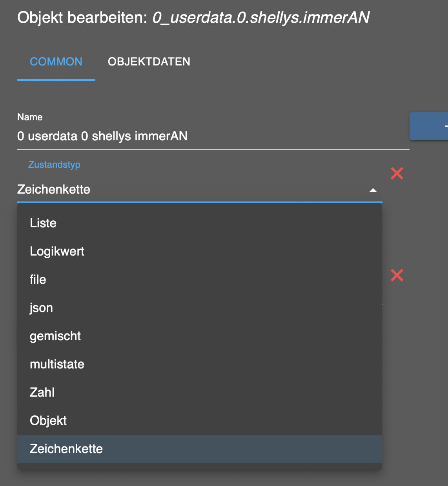Choose Objekt from the type list

48,421
